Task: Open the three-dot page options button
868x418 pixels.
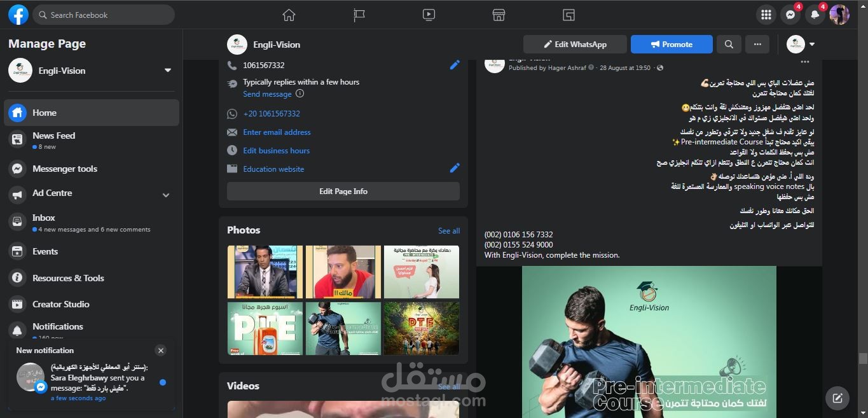Action: point(757,45)
